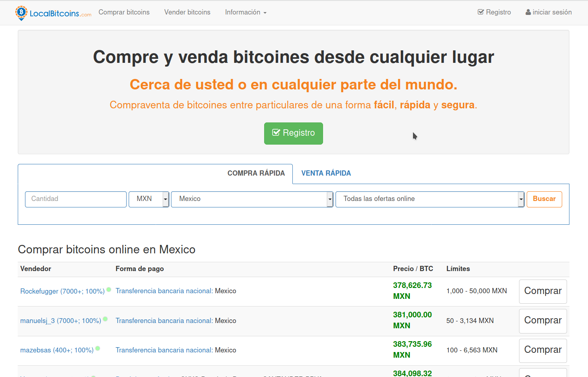
Task: Open seller Rockefugger profile link
Action: pyautogui.click(x=63, y=291)
